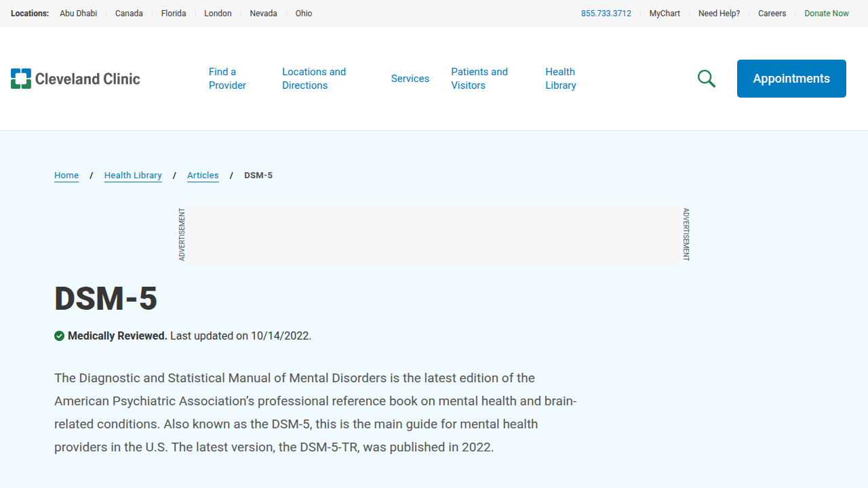Screen dimensions: 868x488
Task: Open the Find a Provider menu
Action: coord(227,79)
